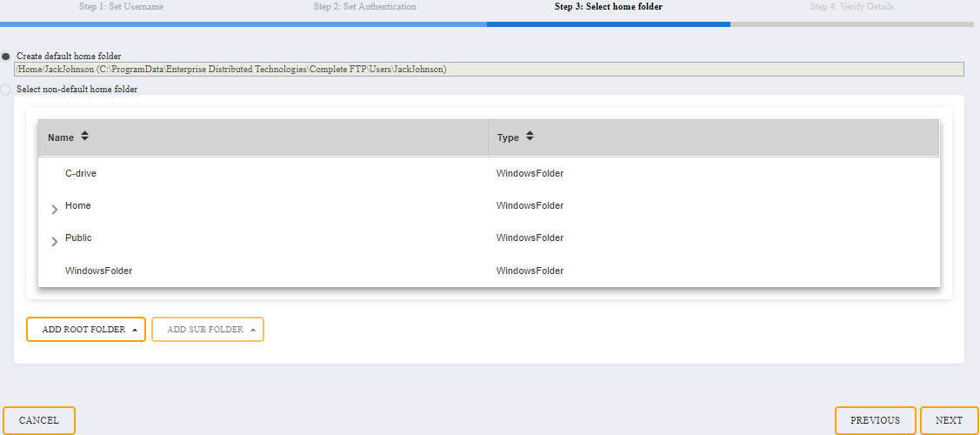The height and width of the screenshot is (435, 980).
Task: Click the Home folder name
Action: click(x=78, y=205)
